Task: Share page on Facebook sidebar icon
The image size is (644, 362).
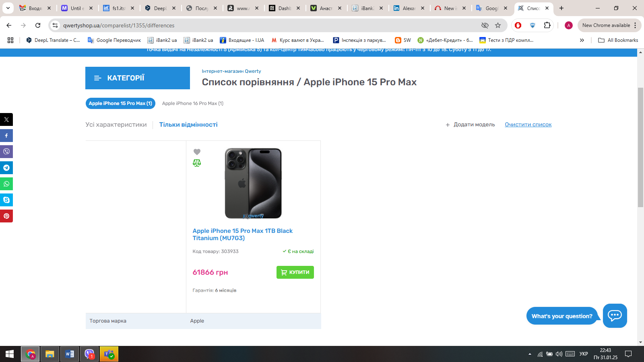Action: coord(6,136)
